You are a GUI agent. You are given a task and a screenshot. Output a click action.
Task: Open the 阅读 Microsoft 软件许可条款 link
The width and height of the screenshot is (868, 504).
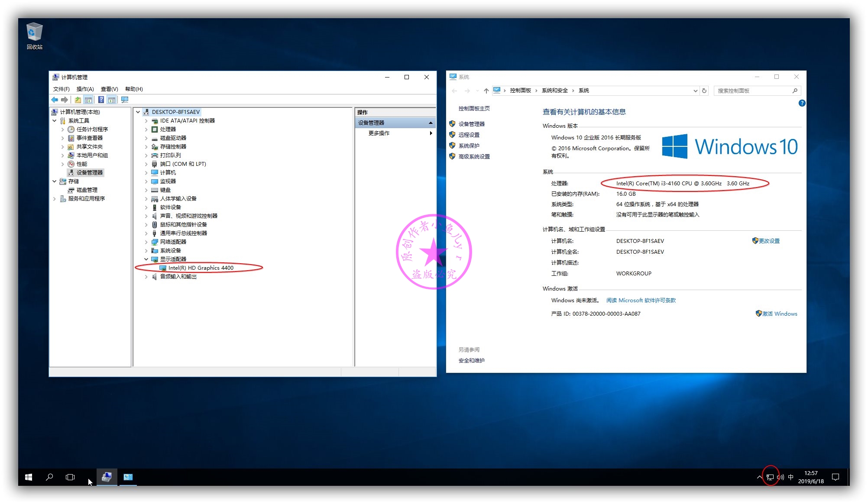click(x=641, y=300)
